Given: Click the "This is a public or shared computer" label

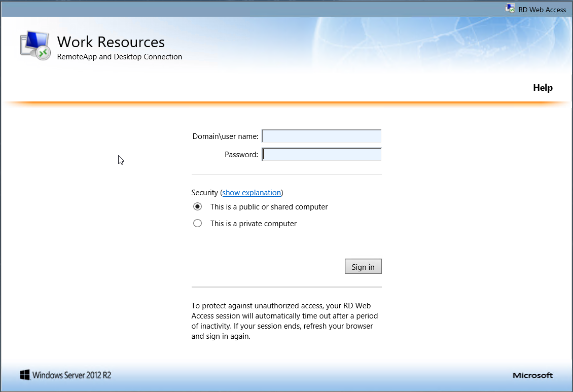Looking at the screenshot, I should (x=269, y=207).
